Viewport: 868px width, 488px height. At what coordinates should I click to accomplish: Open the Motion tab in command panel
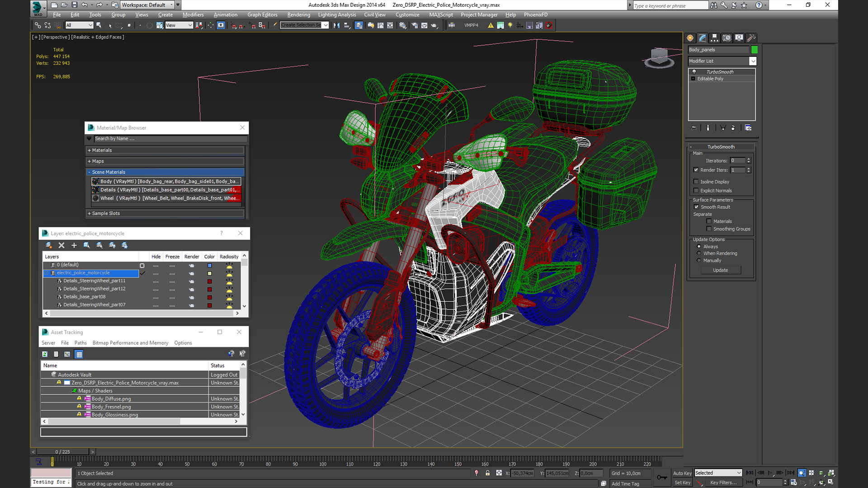tap(726, 38)
